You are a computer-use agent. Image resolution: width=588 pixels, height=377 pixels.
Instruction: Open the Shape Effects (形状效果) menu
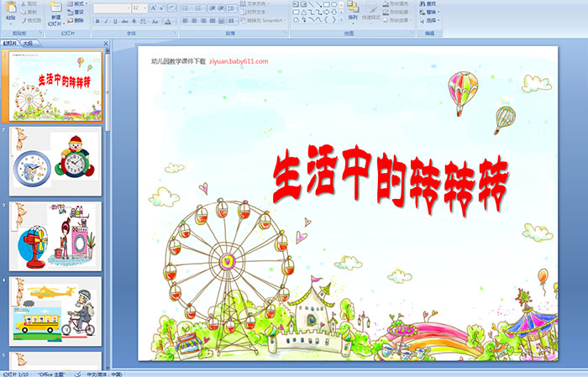[x=398, y=20]
